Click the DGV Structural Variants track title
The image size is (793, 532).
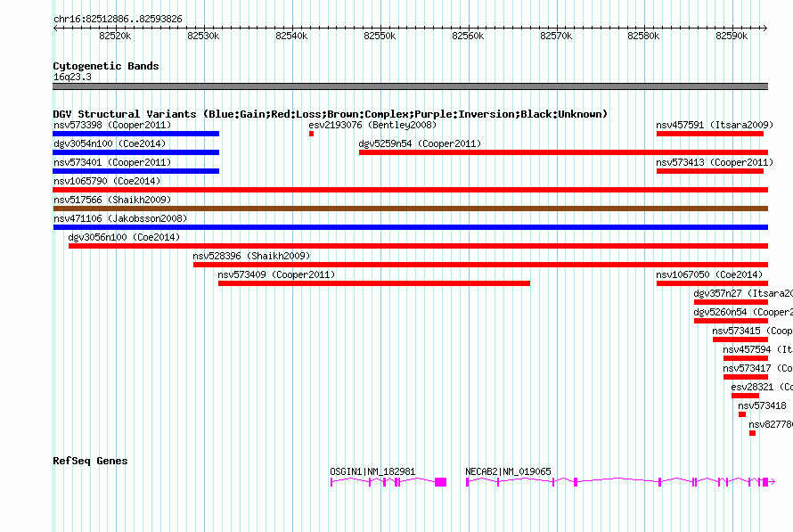point(331,114)
